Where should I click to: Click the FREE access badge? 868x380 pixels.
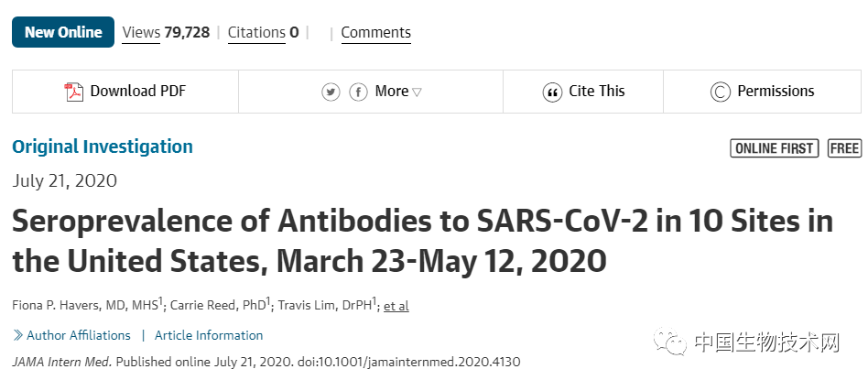coord(844,148)
